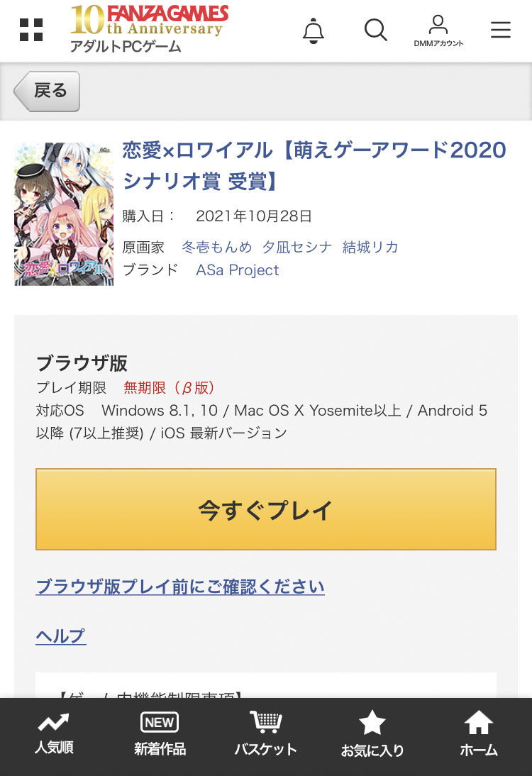
Task: Select artist 結城リカ
Action: 370,247
